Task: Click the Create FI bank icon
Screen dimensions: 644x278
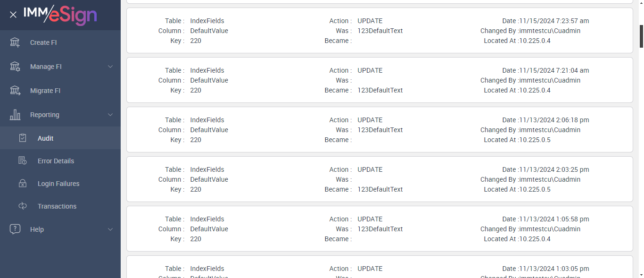Action: 15,42
